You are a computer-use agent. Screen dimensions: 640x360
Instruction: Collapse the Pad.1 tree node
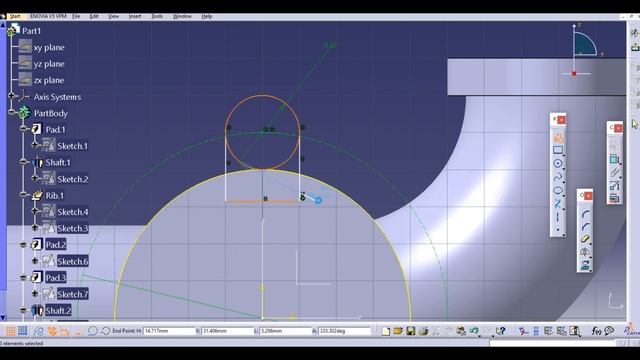click(x=23, y=129)
